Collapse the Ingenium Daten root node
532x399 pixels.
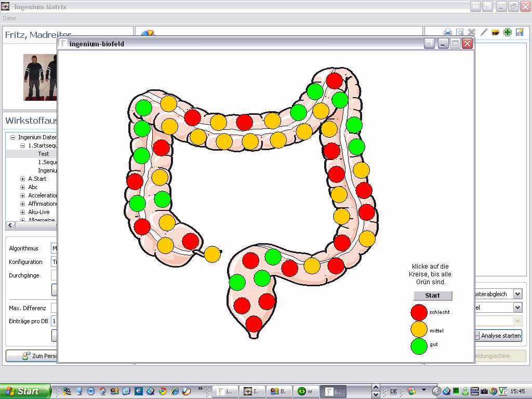coord(12,137)
